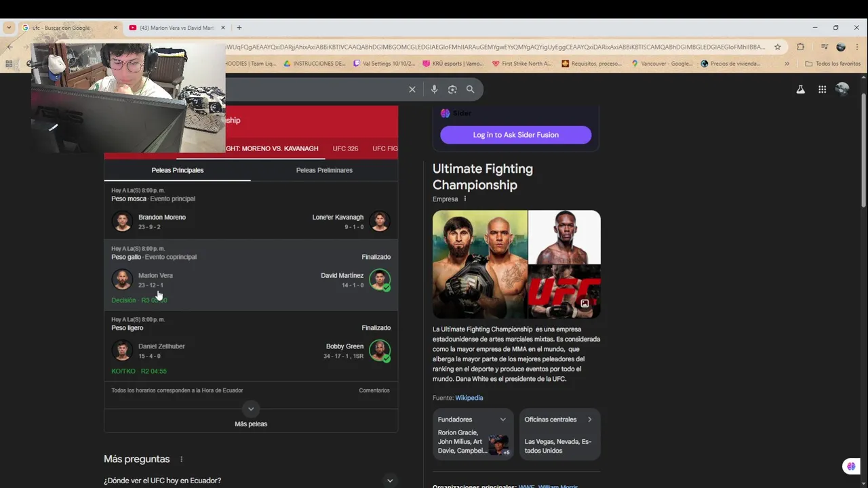Open the two-fighters UFC belt photo
The width and height of the screenshot is (868, 488).
coord(480,264)
